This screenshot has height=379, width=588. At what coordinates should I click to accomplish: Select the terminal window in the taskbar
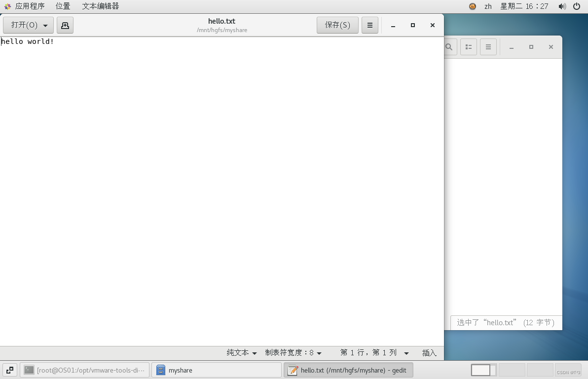pos(85,370)
